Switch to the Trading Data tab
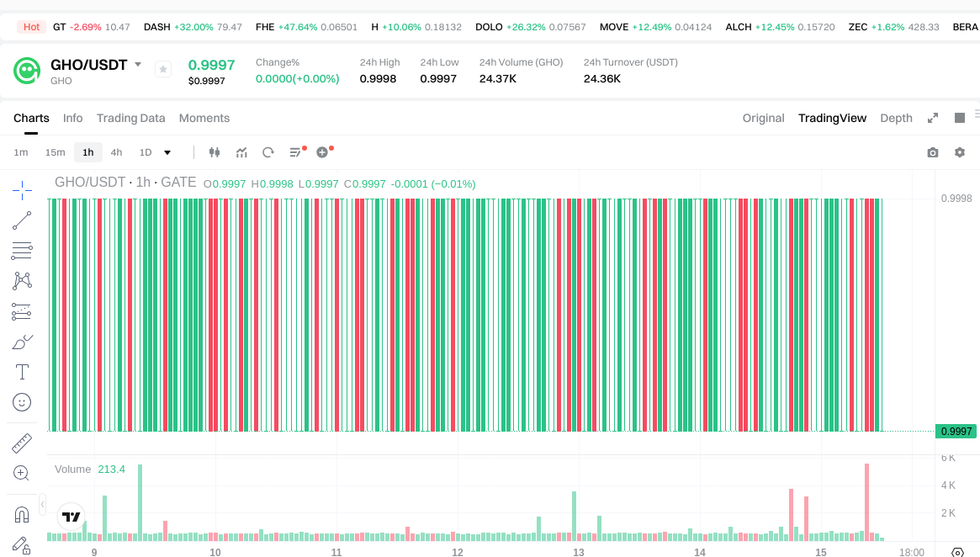Image resolution: width=980 pixels, height=557 pixels. click(x=130, y=118)
